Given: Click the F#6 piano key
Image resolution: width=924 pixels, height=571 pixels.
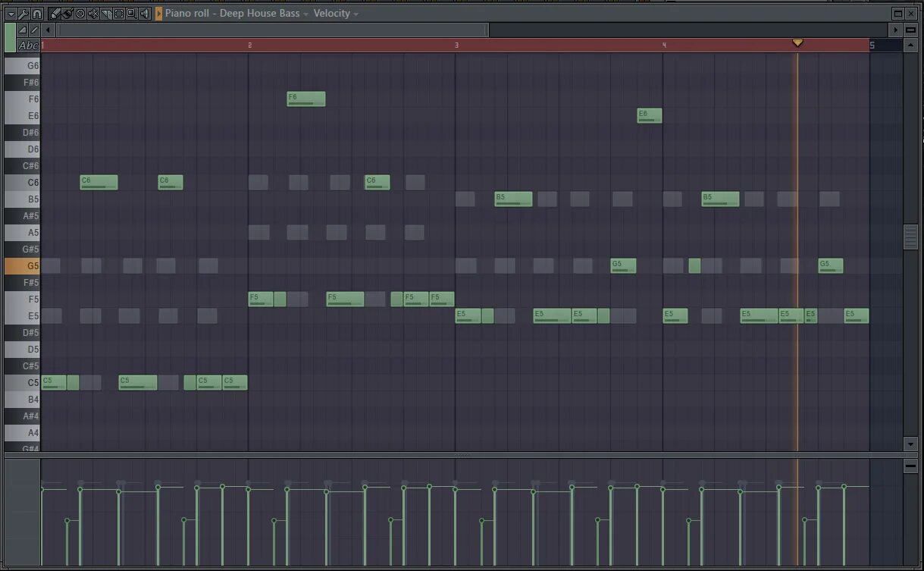Looking at the screenshot, I should [22, 83].
